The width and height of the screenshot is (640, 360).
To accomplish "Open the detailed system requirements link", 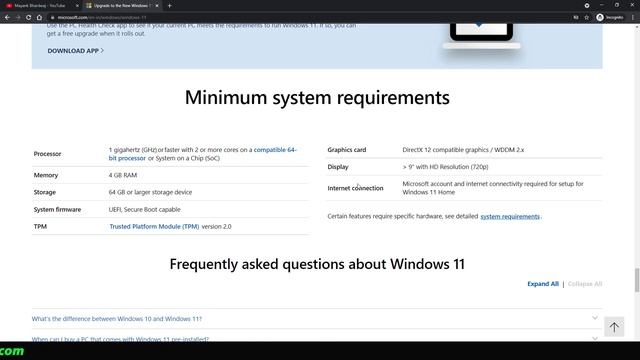I will coord(510,216).
